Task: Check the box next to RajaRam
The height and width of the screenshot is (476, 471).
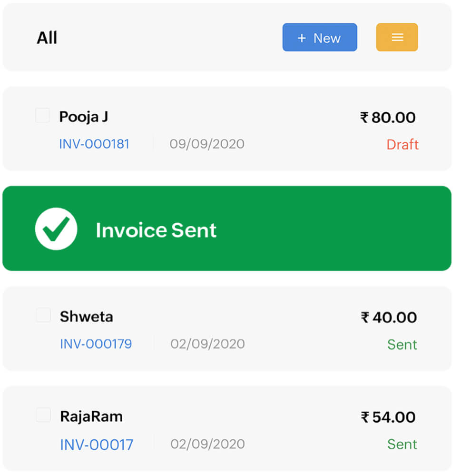Action: [x=43, y=415]
